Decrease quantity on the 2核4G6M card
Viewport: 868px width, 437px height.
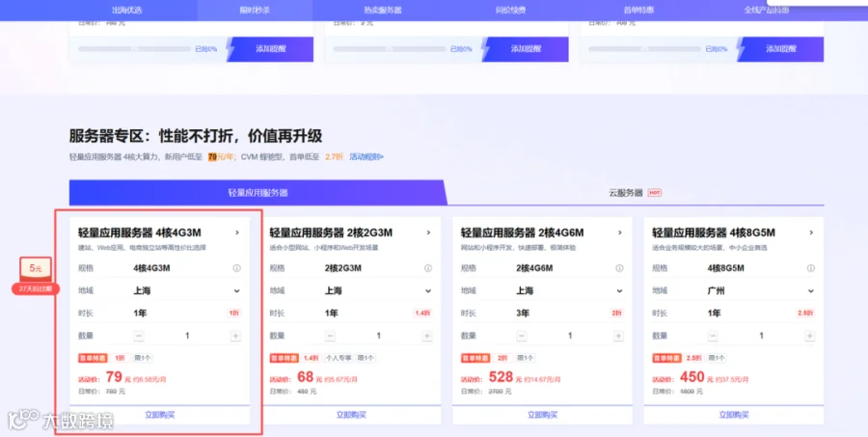522,336
